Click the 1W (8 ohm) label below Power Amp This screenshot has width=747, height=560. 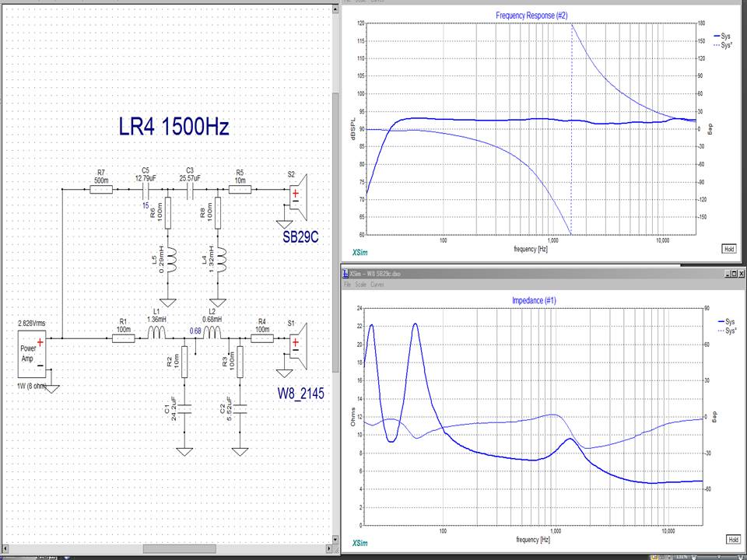[32, 387]
